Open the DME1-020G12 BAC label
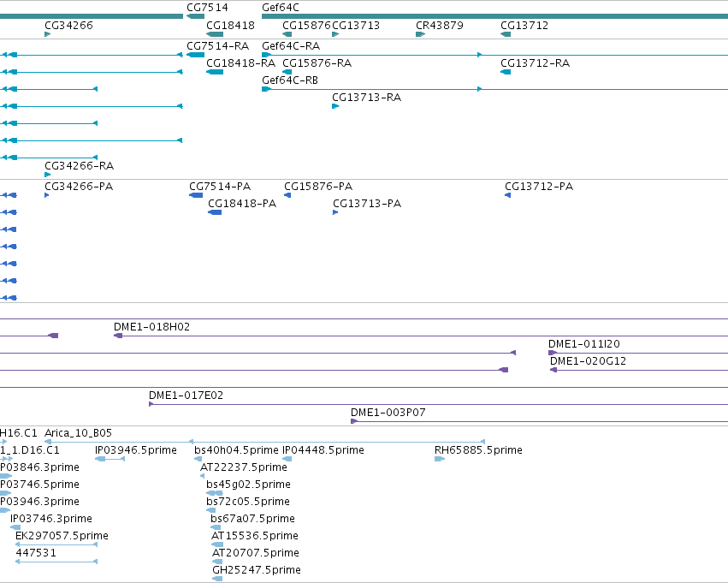The image size is (728, 583). 588,361
